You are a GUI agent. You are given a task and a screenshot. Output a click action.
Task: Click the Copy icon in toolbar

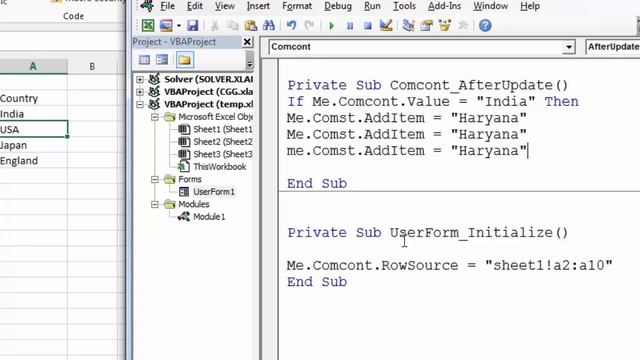point(233,26)
